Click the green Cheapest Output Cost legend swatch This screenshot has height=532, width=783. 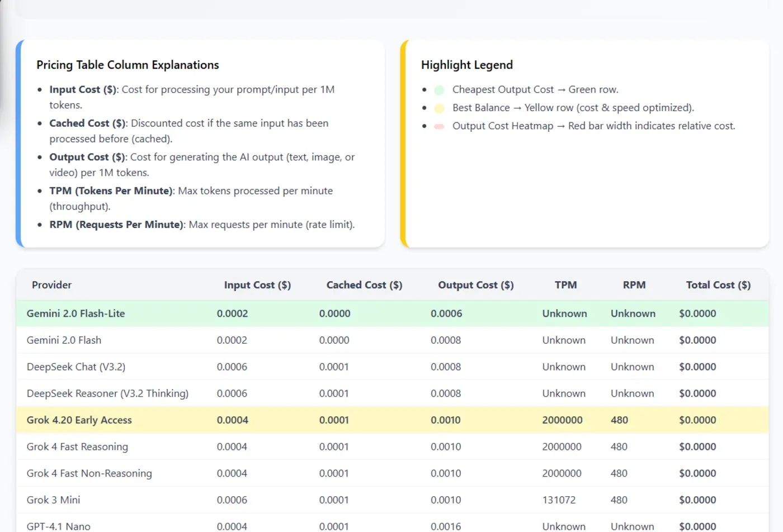pos(439,89)
